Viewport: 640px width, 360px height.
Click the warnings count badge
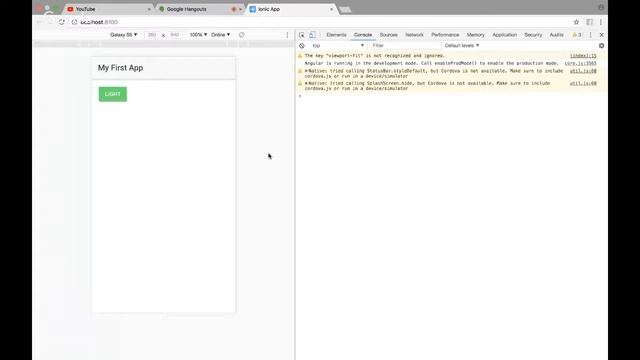pos(577,35)
